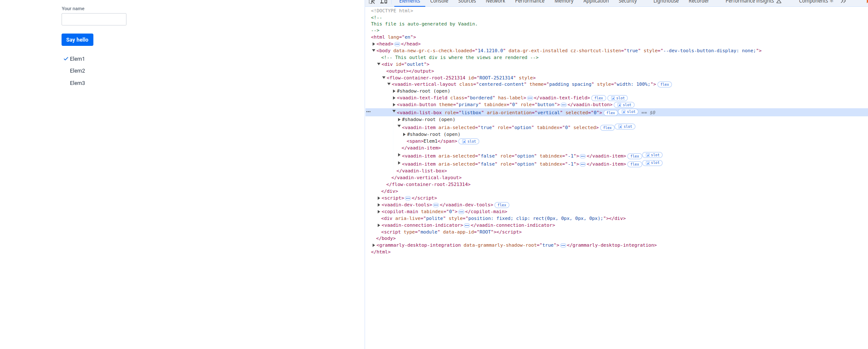
Task: Toggle flex badge on vaadin-vertical-layout
Action: point(665,84)
